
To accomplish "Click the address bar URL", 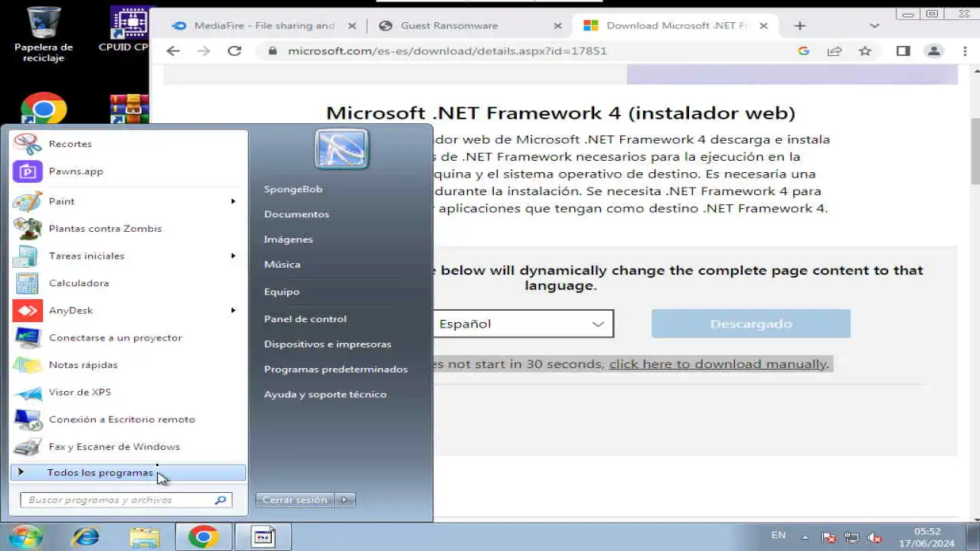I will (447, 51).
